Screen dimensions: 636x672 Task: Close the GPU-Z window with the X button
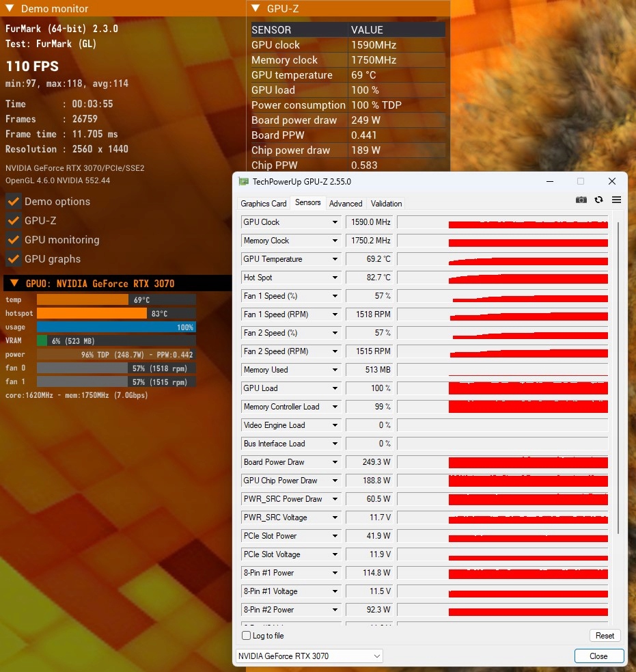[612, 181]
